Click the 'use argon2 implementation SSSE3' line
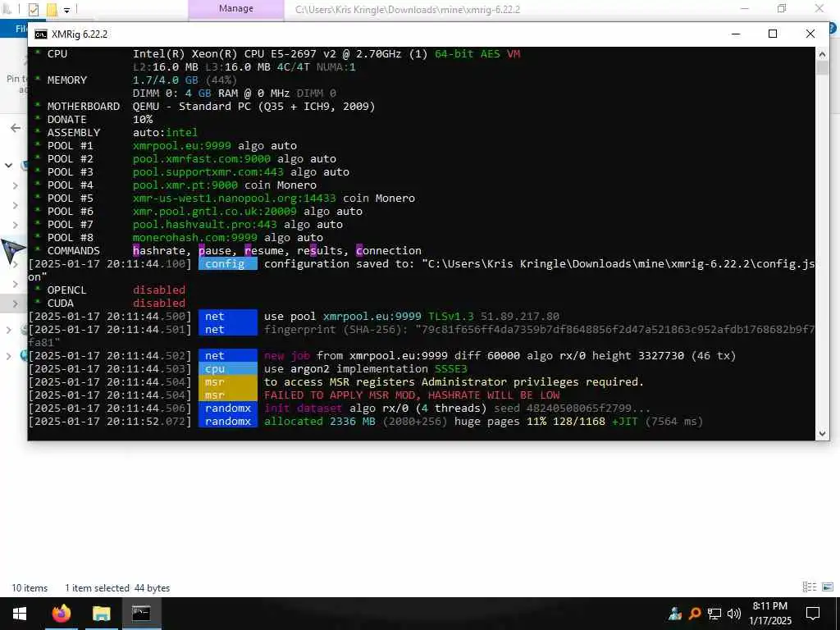 click(x=365, y=369)
